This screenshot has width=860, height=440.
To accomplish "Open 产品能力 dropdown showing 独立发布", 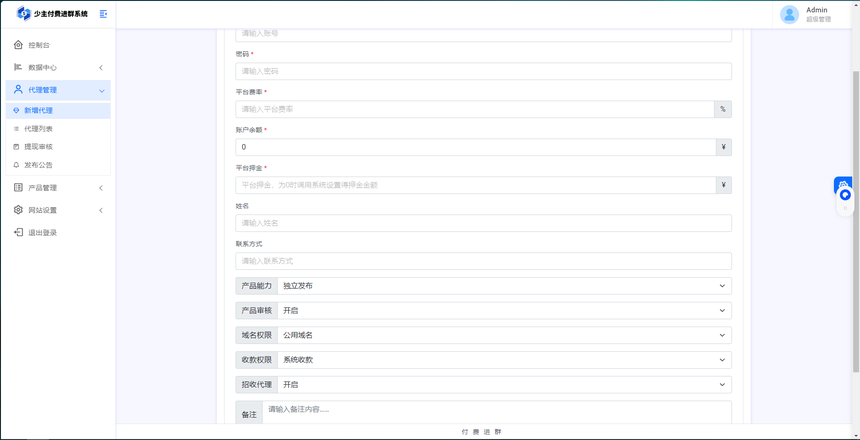I will 504,286.
